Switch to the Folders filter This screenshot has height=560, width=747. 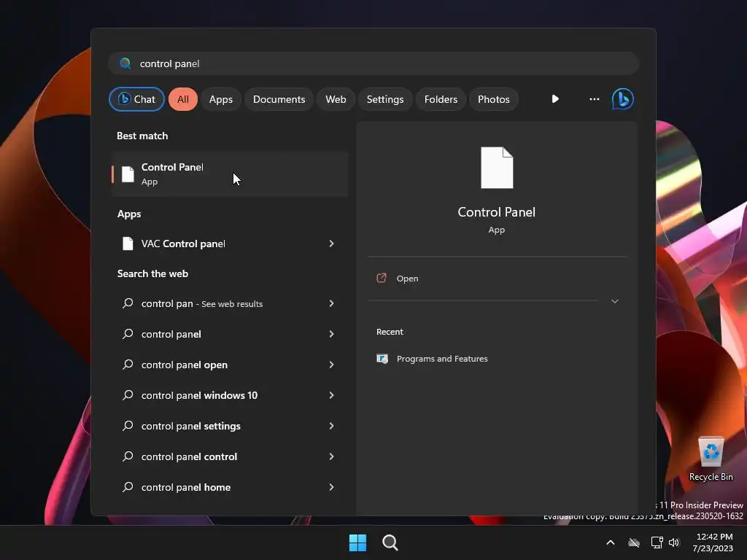pyautogui.click(x=441, y=99)
